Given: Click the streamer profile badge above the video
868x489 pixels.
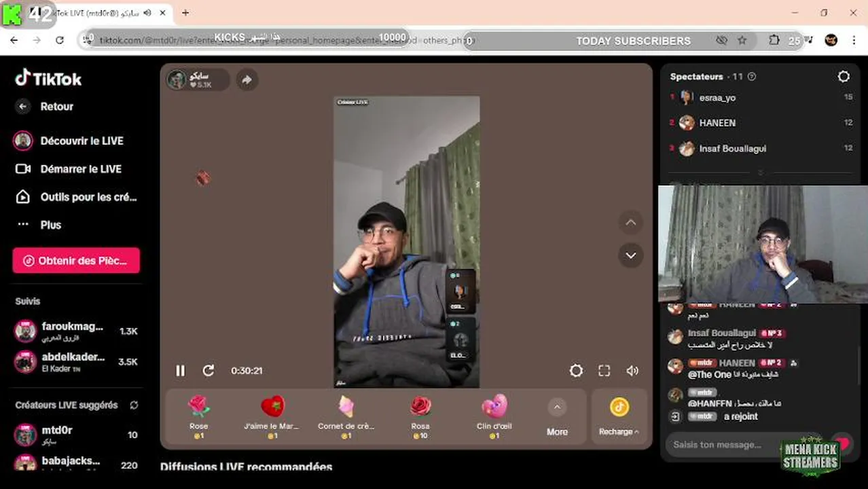Looking at the screenshot, I should coord(198,79).
